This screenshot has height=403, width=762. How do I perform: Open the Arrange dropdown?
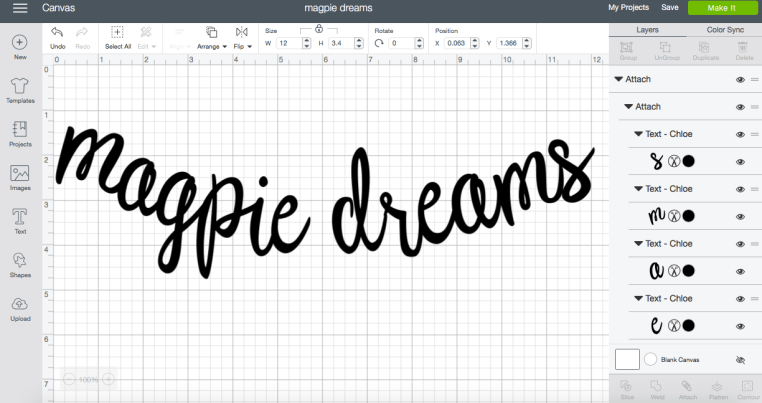[x=211, y=38]
